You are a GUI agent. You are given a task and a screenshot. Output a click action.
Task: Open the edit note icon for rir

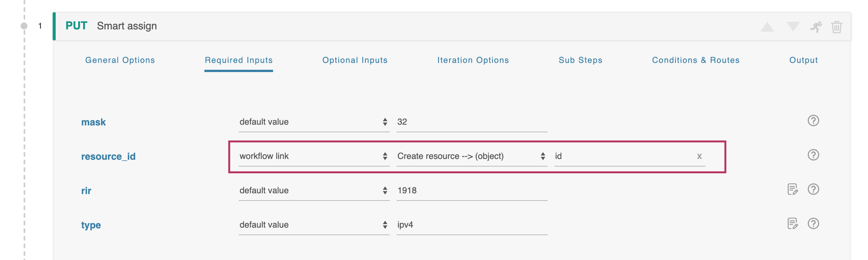pos(792,189)
